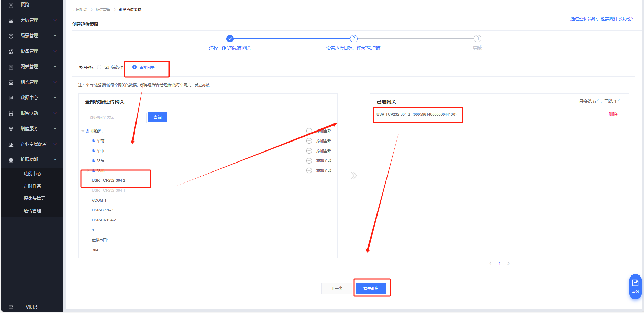This screenshot has height=313, width=644.
Task: Add all gateways of 根组织 with plus icon
Action: click(x=309, y=131)
